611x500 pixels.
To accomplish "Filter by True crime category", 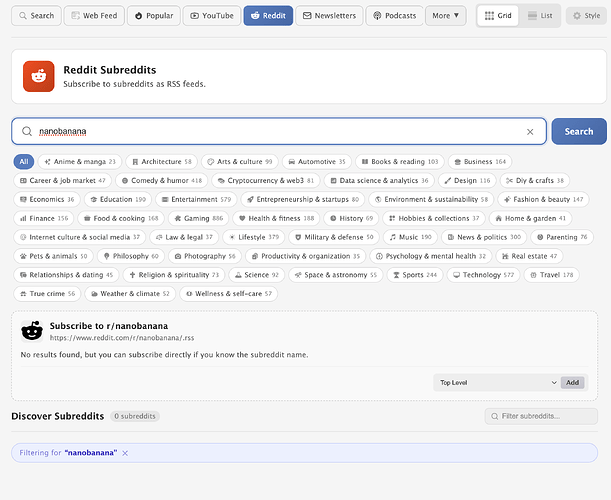I will [48, 293].
